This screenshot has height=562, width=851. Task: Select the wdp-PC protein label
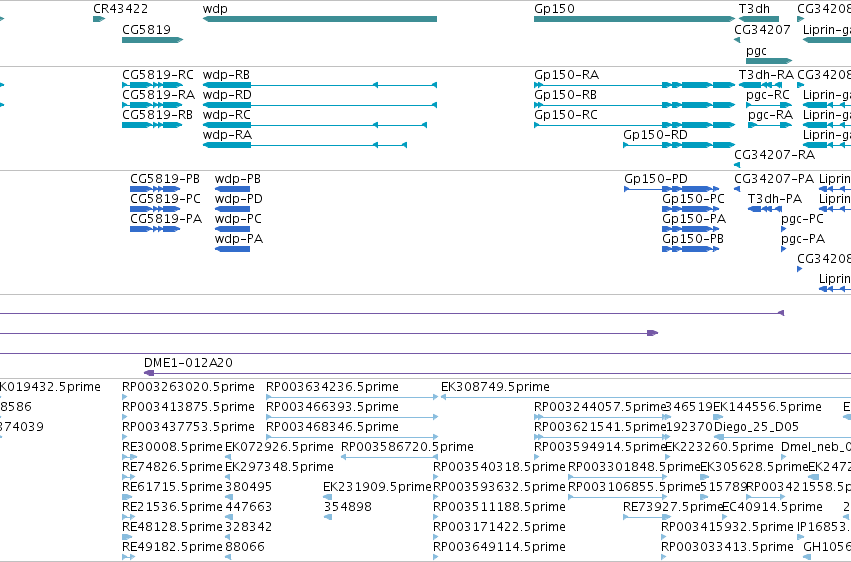(238, 219)
